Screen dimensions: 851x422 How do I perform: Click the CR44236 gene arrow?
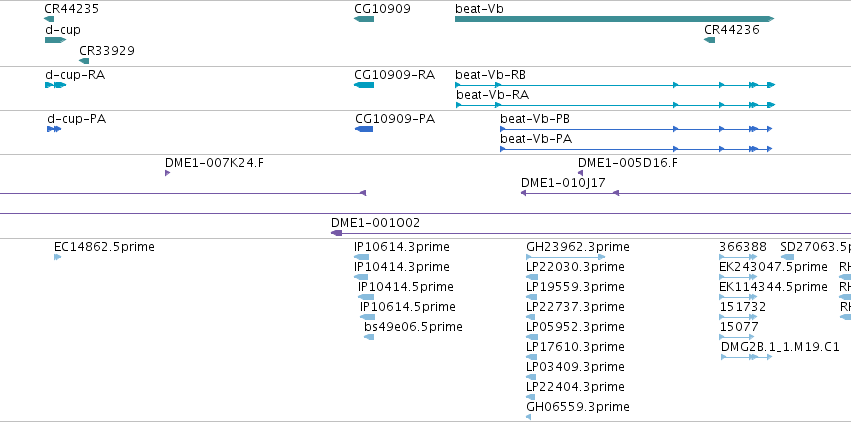(x=709, y=40)
